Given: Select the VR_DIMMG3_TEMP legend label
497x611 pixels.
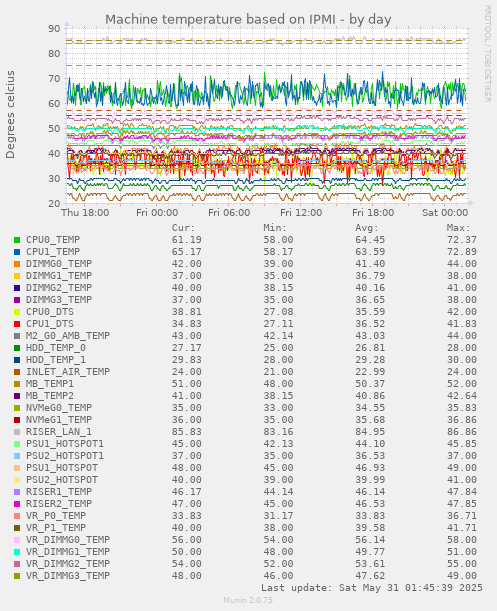Looking at the screenshot, I should pyautogui.click(x=68, y=576).
